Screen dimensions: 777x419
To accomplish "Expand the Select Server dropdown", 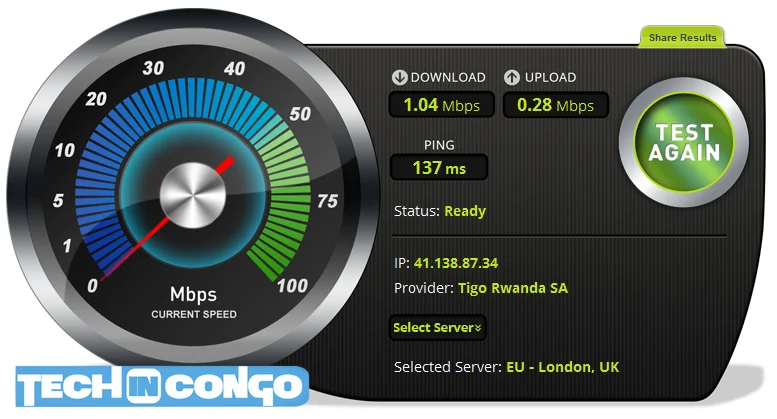I will click(437, 327).
